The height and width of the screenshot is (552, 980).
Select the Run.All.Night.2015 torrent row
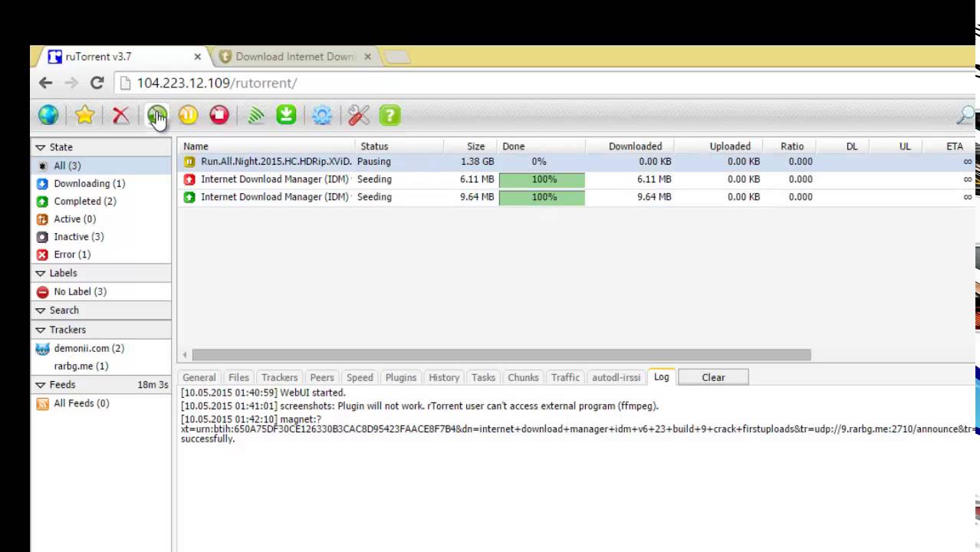[577, 162]
